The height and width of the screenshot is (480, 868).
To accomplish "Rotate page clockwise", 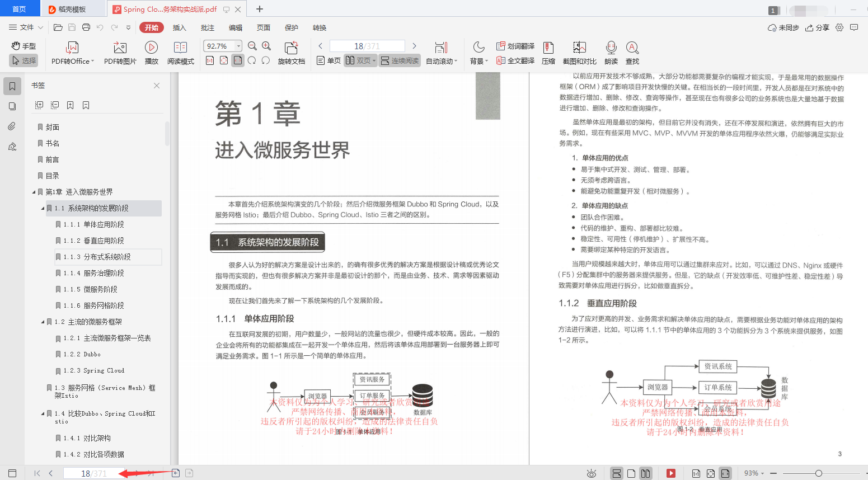I will (252, 60).
